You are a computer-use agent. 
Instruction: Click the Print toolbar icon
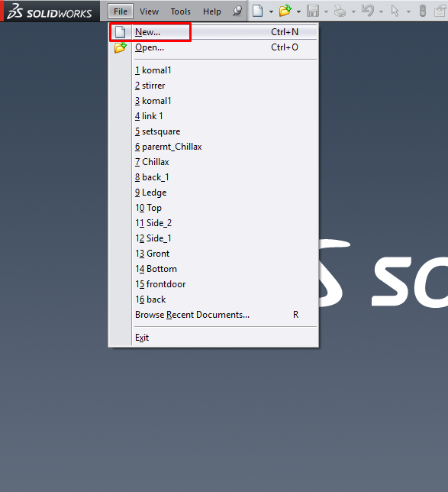click(x=340, y=11)
